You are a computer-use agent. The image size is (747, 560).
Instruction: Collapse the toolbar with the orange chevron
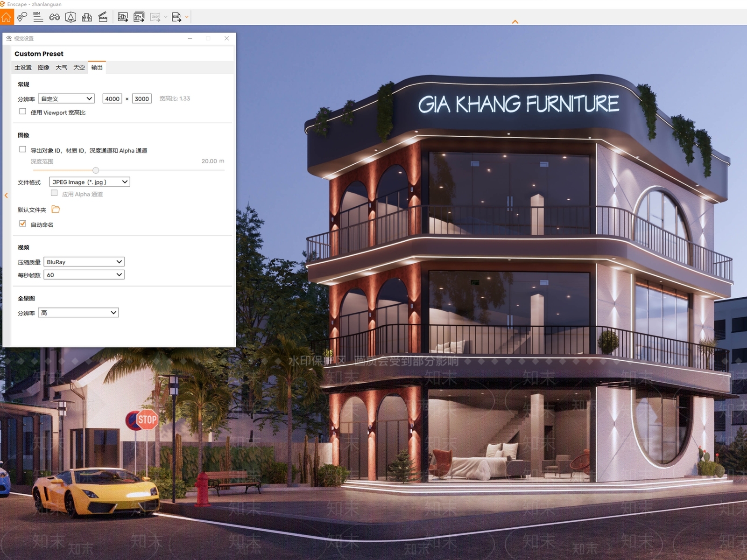click(515, 22)
